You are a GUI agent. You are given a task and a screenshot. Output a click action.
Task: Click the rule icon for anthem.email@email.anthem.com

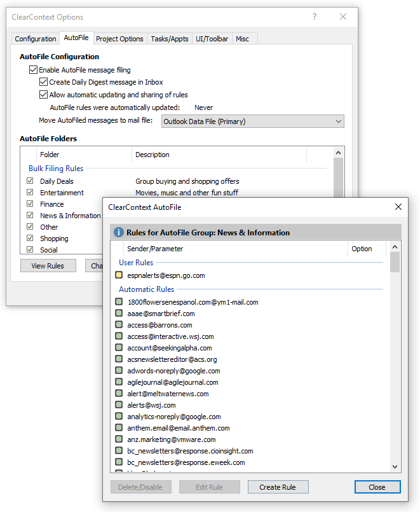(x=119, y=427)
